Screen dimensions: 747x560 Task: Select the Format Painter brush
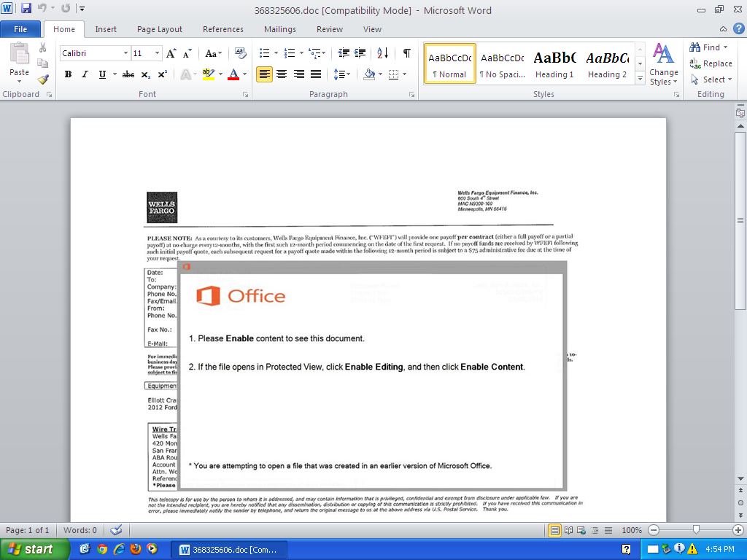click(x=43, y=79)
